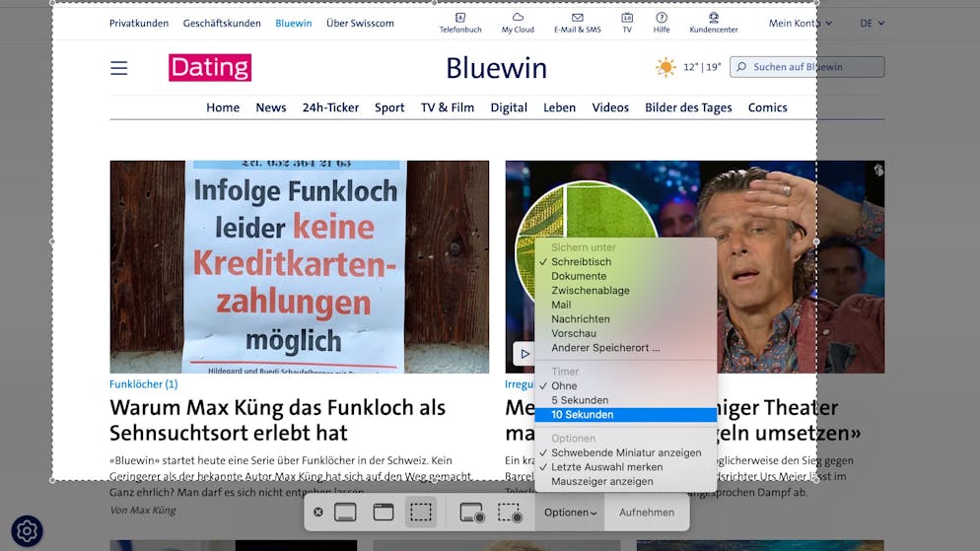The image size is (980, 551).
Task: Open the Optionen dropdown in the toolbar
Action: coord(570,513)
